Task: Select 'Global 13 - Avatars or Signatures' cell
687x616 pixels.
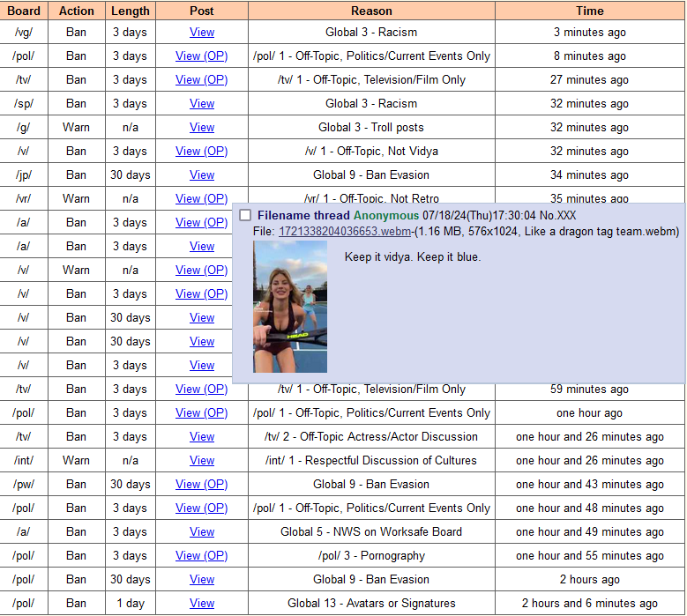Action: (x=371, y=603)
